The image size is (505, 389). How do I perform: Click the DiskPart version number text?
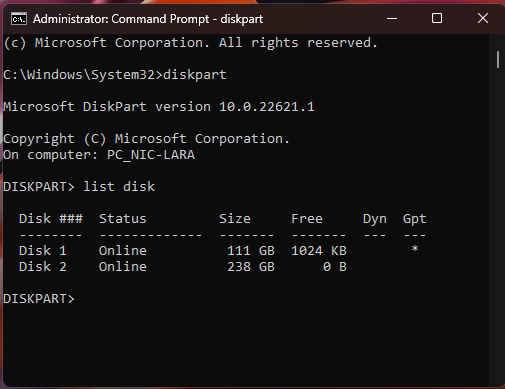tap(267, 107)
